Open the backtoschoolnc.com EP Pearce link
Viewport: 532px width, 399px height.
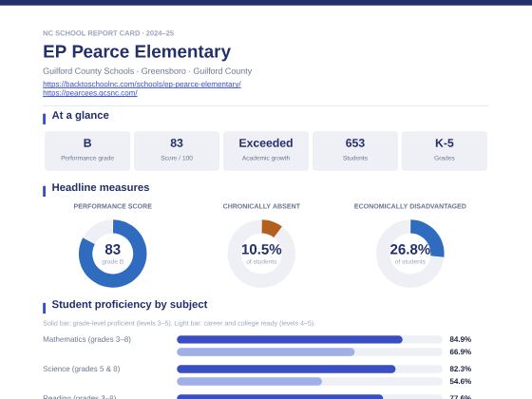pos(142,85)
